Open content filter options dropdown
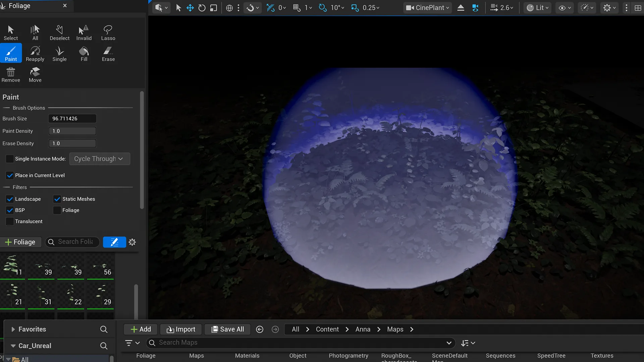This screenshot has width=644, height=362. coord(132,343)
